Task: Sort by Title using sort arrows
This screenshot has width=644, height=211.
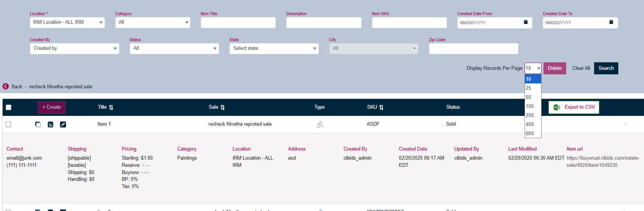Action: click(x=111, y=107)
